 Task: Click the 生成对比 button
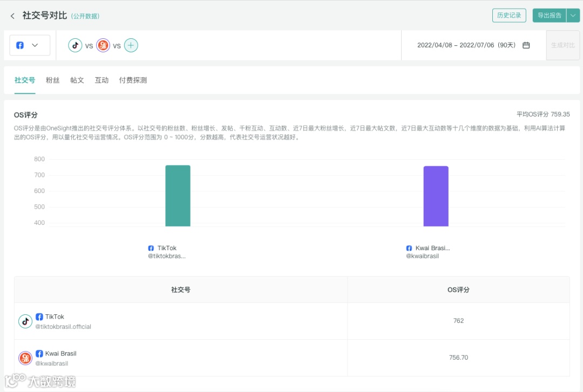pos(562,45)
